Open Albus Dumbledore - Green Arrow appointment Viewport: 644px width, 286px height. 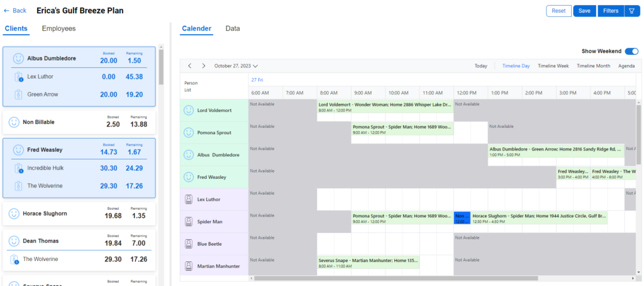556,151
